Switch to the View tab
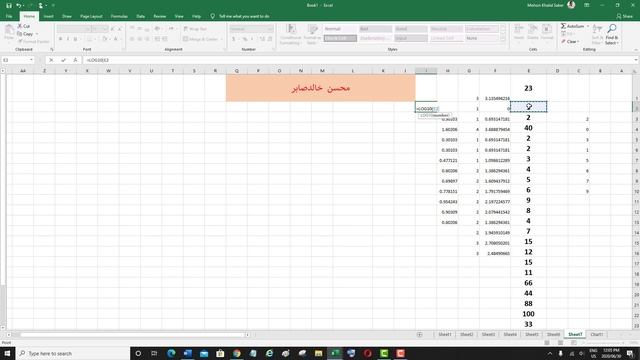Screen dimensions: 640x360 [x=179, y=16]
